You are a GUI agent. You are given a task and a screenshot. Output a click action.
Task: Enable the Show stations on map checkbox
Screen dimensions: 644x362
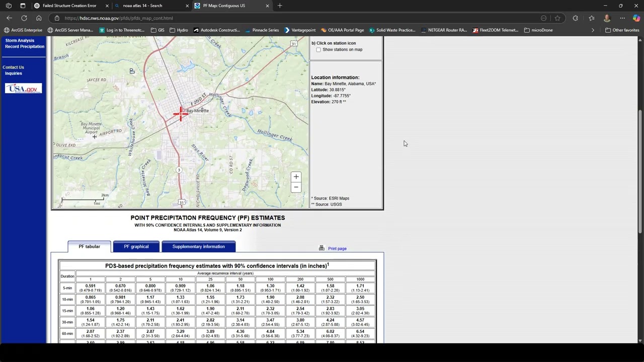click(x=318, y=50)
